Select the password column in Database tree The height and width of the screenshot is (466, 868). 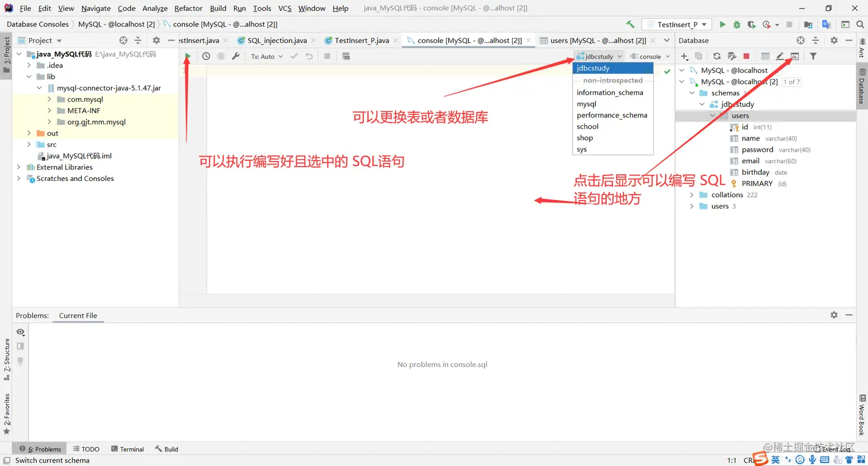(x=757, y=149)
